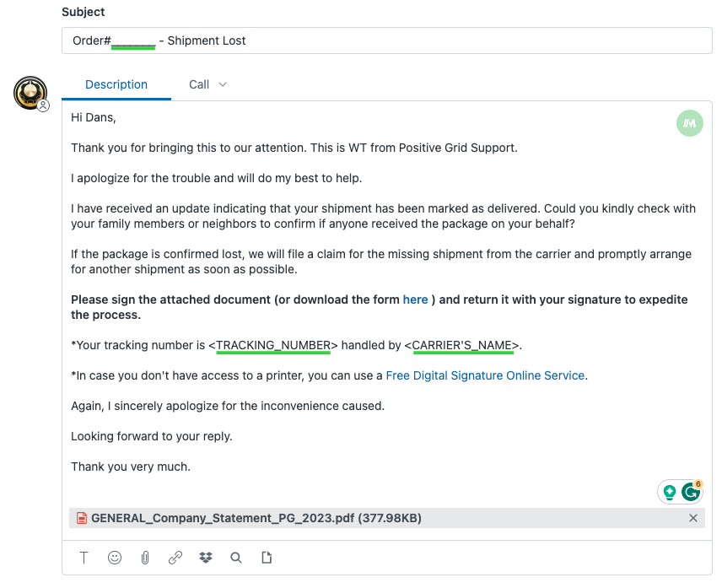Click the Subject input field
The height and width of the screenshot is (588, 722).
(x=387, y=40)
